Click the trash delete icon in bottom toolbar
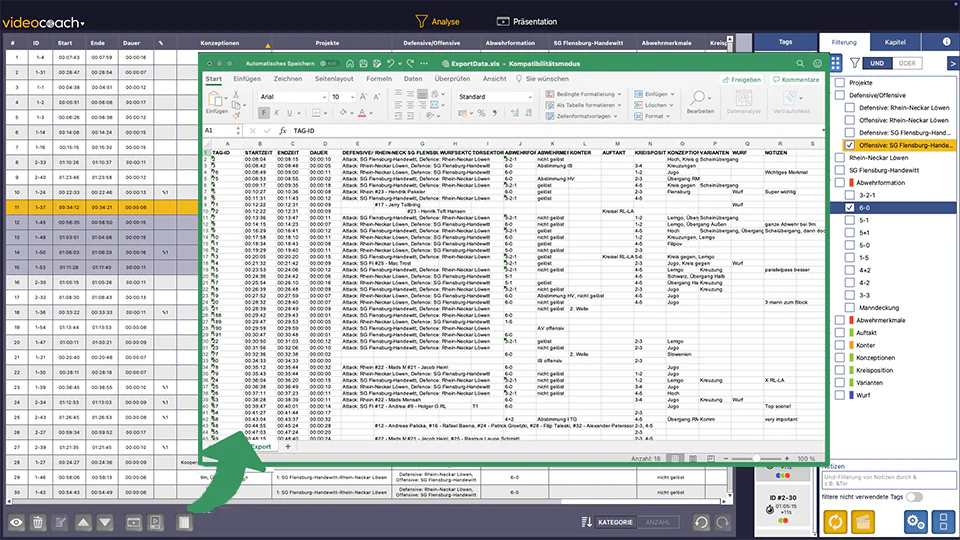Image resolution: width=960 pixels, height=540 pixels. click(38, 522)
